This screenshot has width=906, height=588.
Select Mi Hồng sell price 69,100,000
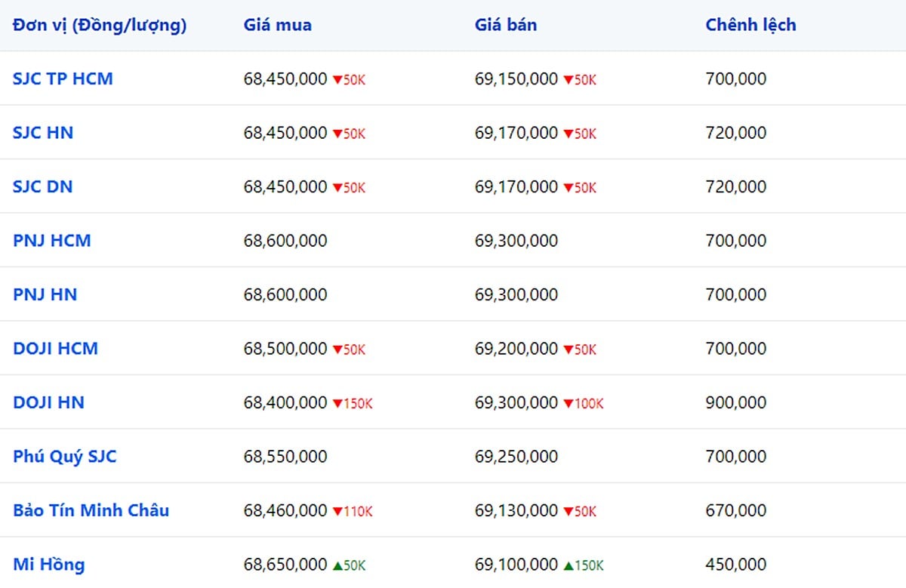pos(516,565)
